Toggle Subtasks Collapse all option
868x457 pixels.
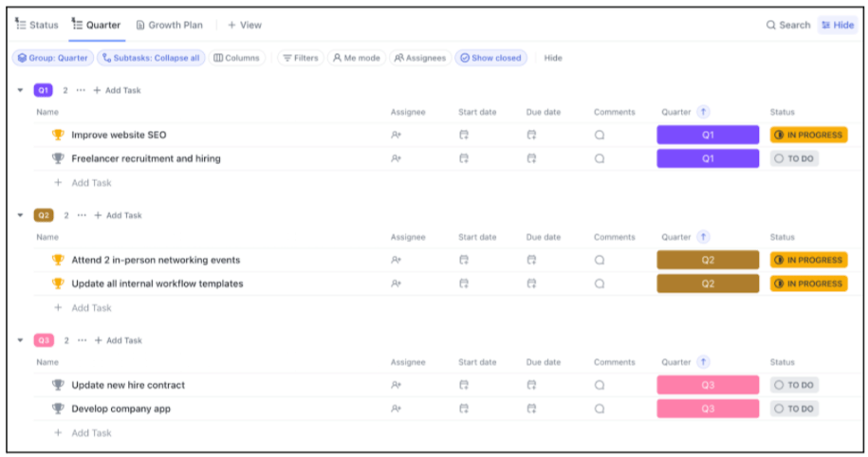(x=150, y=58)
